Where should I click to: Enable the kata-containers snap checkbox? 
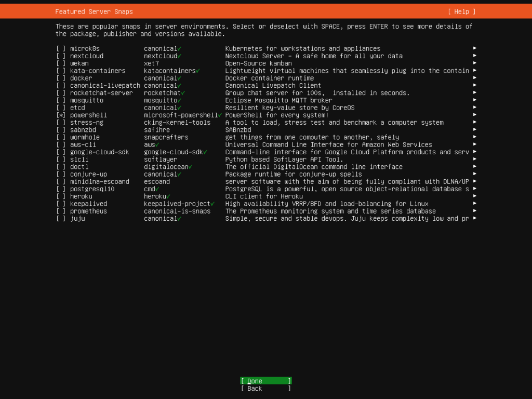[x=61, y=71]
